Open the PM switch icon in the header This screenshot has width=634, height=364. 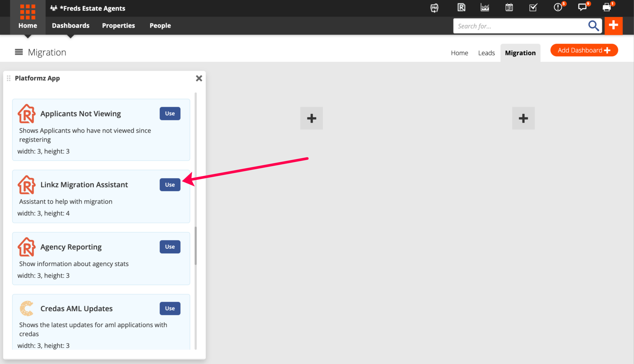tap(434, 8)
